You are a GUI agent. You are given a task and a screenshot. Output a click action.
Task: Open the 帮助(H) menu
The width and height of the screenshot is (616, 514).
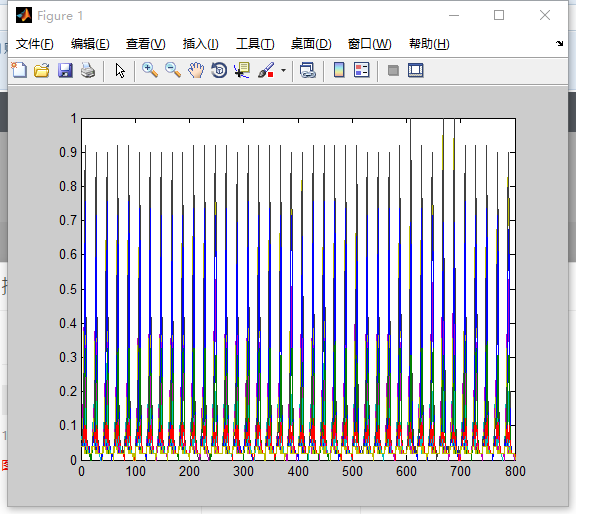tap(429, 44)
